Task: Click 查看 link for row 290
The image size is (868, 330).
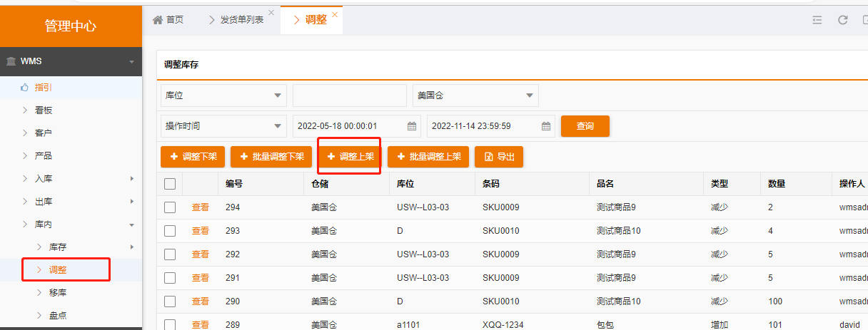Action: (x=201, y=301)
